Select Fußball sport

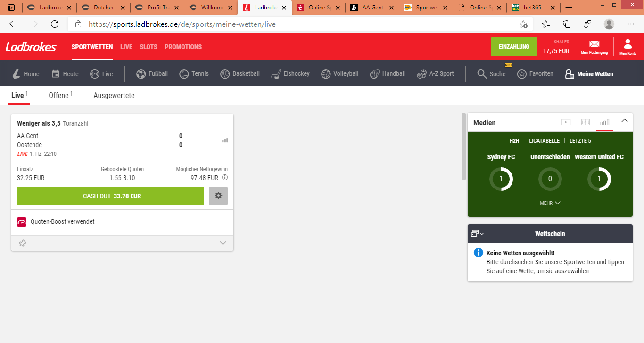point(152,73)
